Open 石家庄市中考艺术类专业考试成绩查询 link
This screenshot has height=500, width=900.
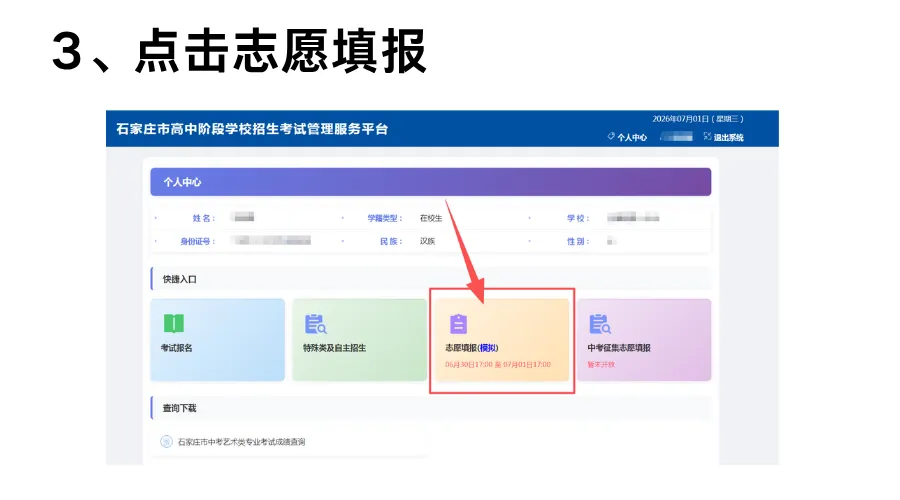coord(241,442)
